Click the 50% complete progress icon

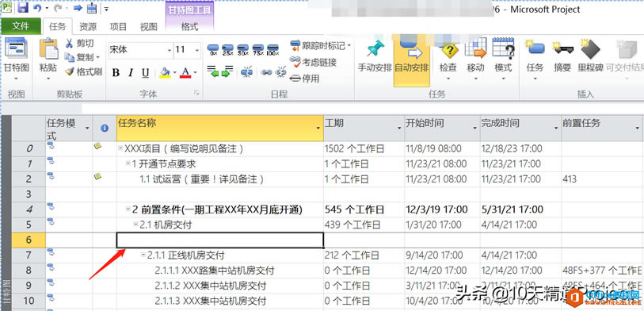click(243, 50)
